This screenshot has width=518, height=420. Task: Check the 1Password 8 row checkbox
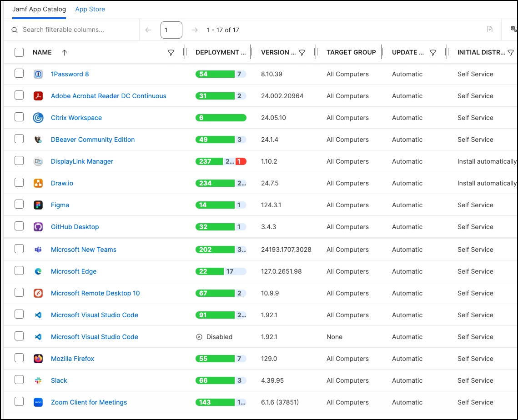click(x=19, y=73)
